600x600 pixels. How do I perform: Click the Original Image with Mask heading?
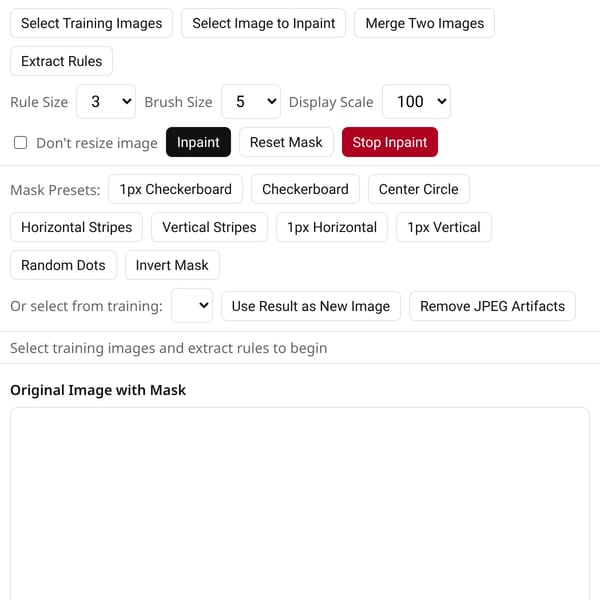pyautogui.click(x=98, y=390)
